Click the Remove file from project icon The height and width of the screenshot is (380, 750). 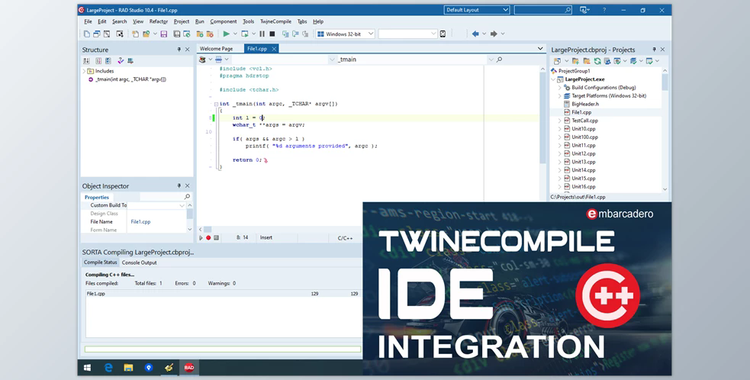point(210,34)
